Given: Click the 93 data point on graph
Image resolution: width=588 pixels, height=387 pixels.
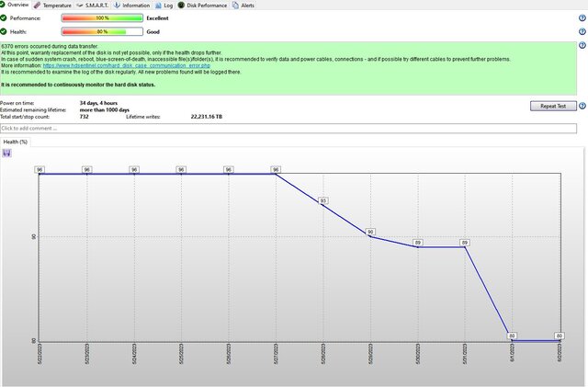Looking at the screenshot, I should [322, 200].
